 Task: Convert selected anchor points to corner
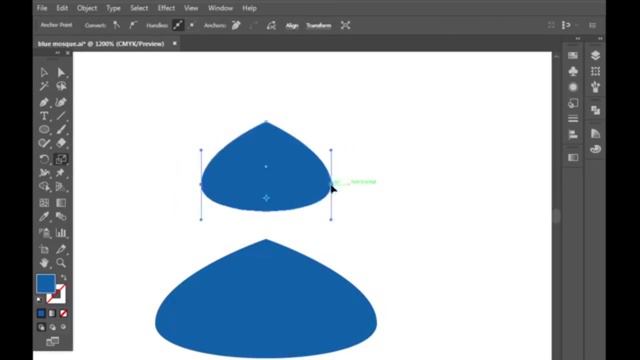pyautogui.click(x=116, y=25)
